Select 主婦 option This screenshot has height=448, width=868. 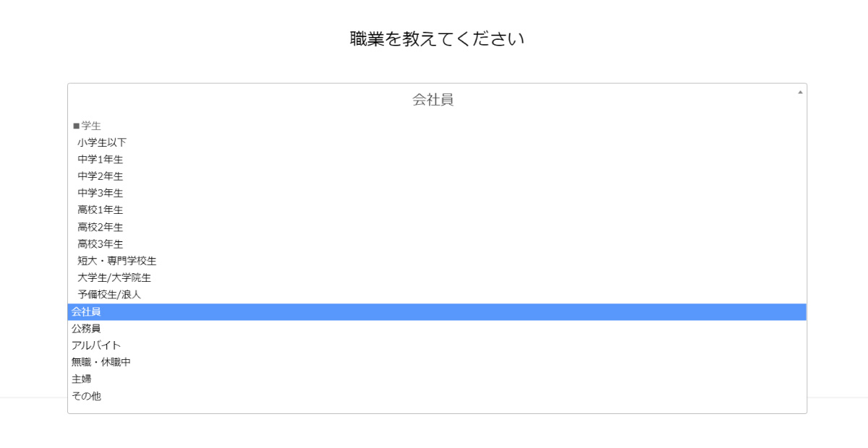(x=82, y=379)
